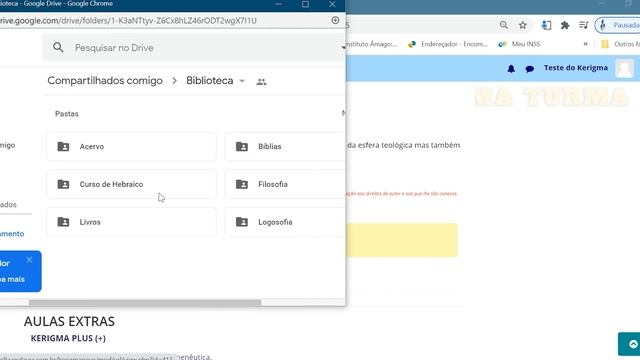640x360 pixels.
Task: Open the Logosofia folder
Action: click(x=285, y=222)
